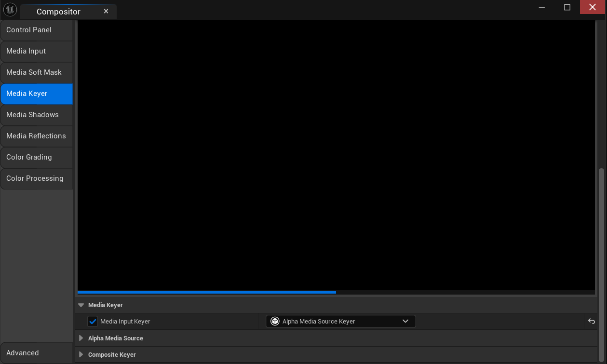Viewport: 607px width, 364px height.
Task: Click the Unreal Engine logo icon
Action: pyautogui.click(x=10, y=10)
